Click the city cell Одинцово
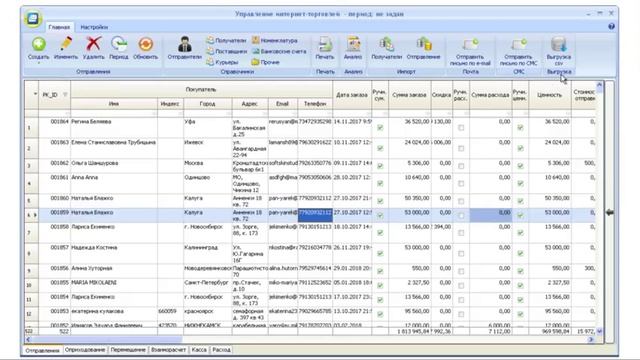The width and height of the screenshot is (640, 360). [x=207, y=184]
